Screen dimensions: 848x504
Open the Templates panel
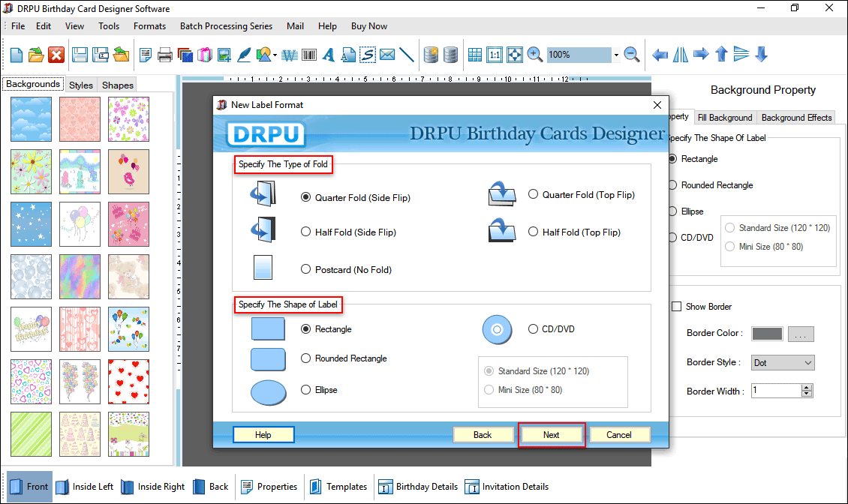pyautogui.click(x=338, y=487)
